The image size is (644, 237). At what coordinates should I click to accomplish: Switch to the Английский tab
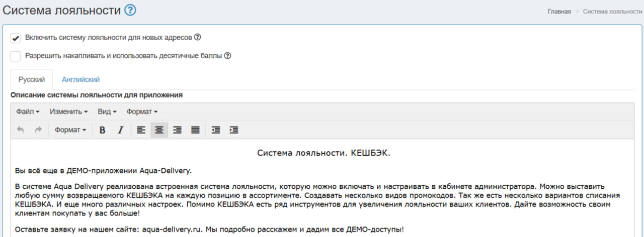pyautogui.click(x=80, y=79)
